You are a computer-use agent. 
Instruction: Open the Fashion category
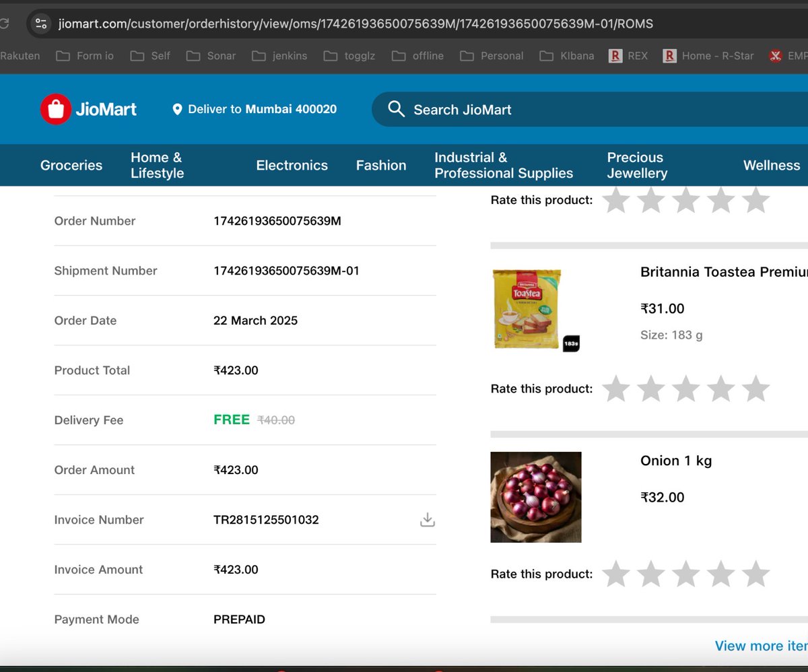[x=381, y=165]
